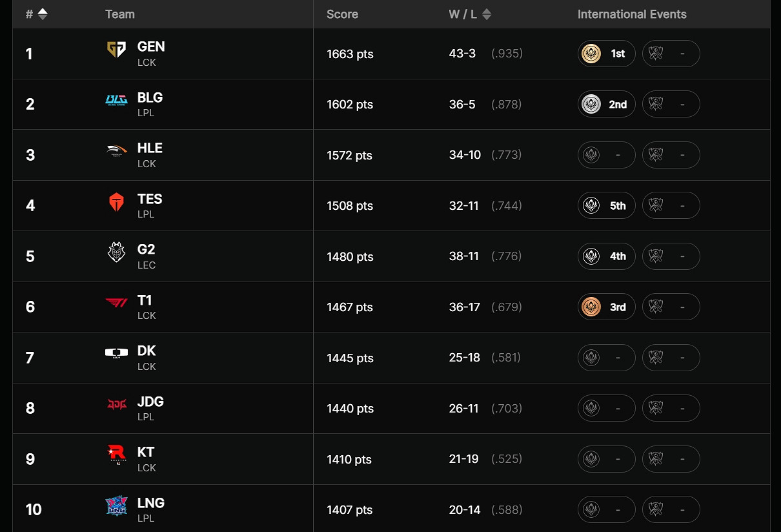781x532 pixels.
Task: Click the JDG team logo
Action: pos(116,404)
